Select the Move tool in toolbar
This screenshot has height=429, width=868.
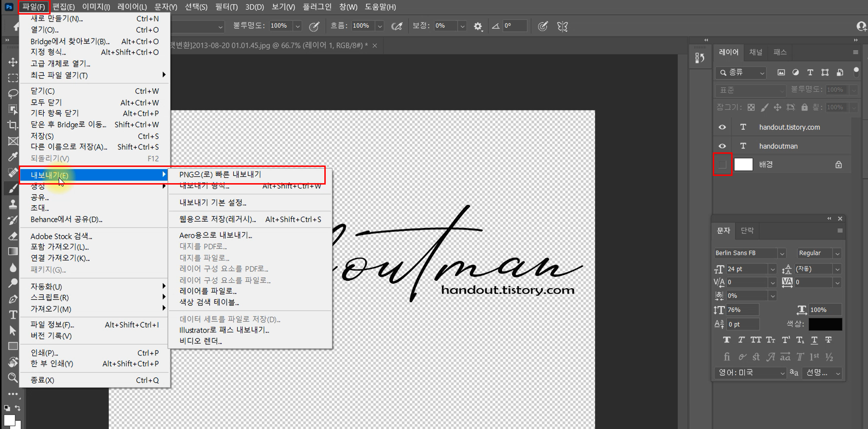coord(13,62)
